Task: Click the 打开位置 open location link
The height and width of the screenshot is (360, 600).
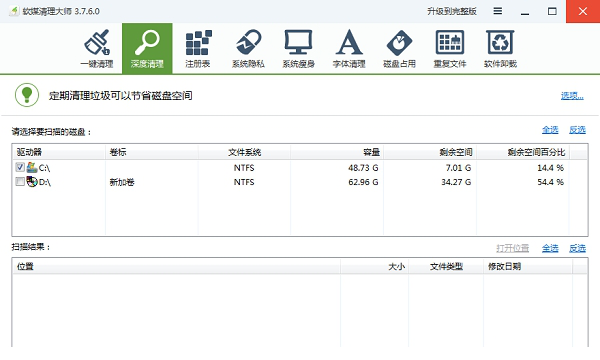Action: 513,248
